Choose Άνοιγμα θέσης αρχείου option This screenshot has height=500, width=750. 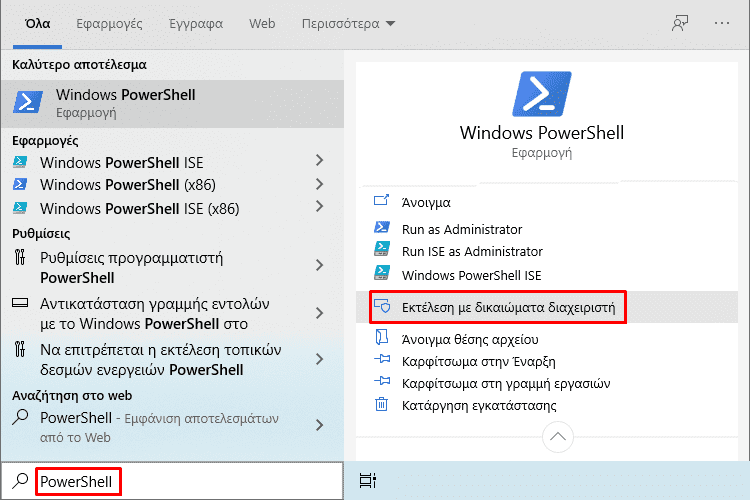pyautogui.click(x=470, y=339)
